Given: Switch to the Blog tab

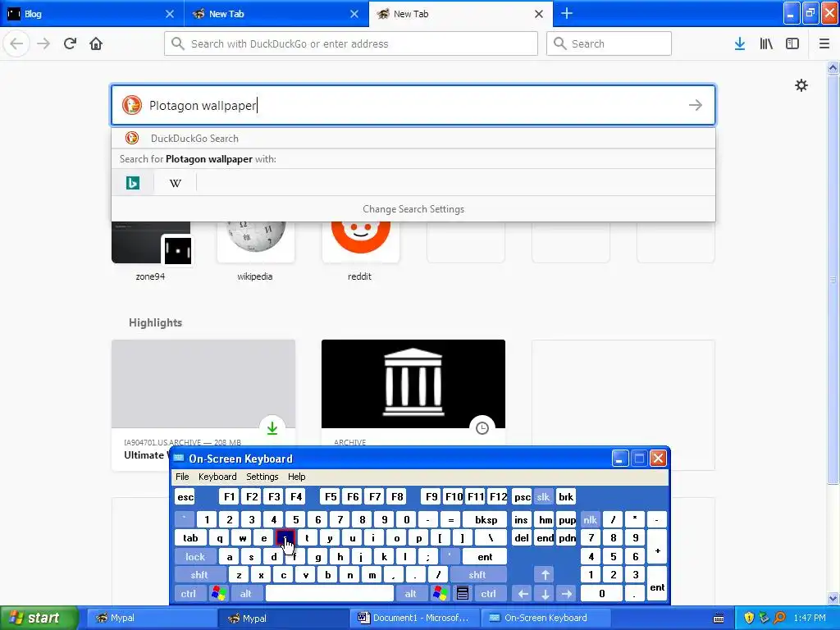Looking at the screenshot, I should [91, 14].
